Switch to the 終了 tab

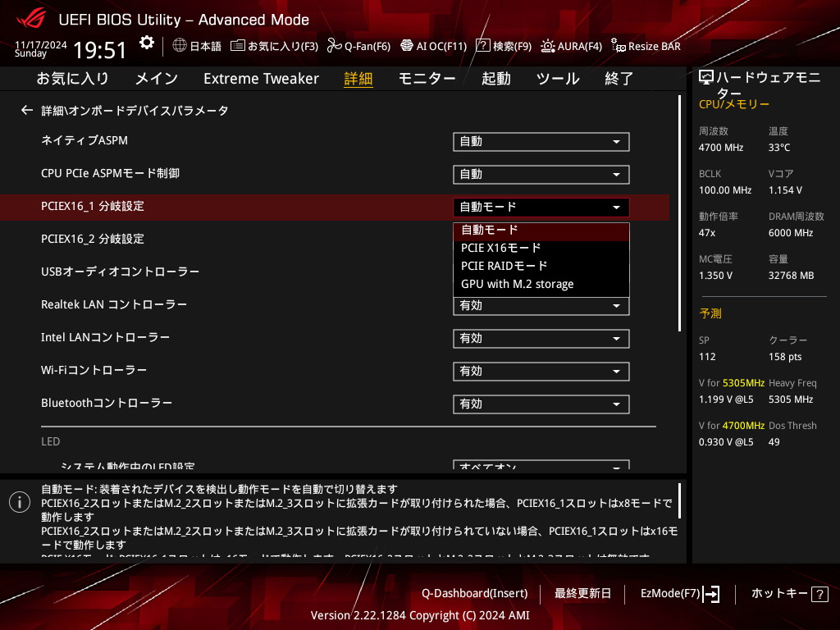pos(619,79)
